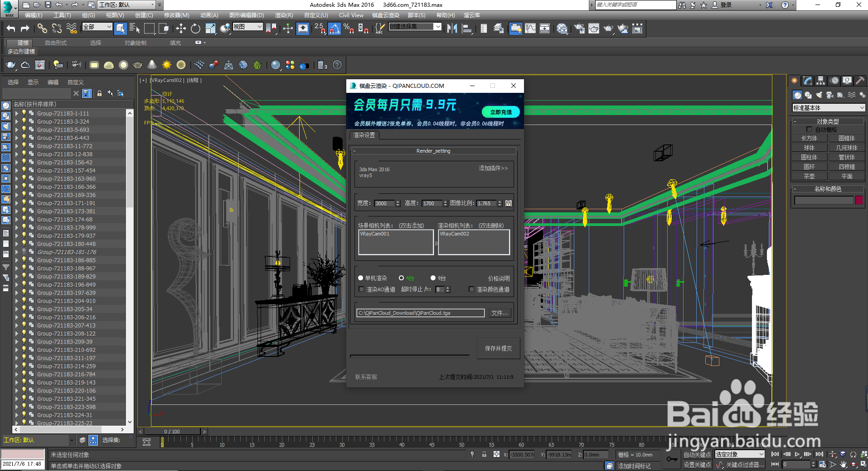Open the 渲染(R) menu
This screenshot has width=868, height=471.
(284, 15)
